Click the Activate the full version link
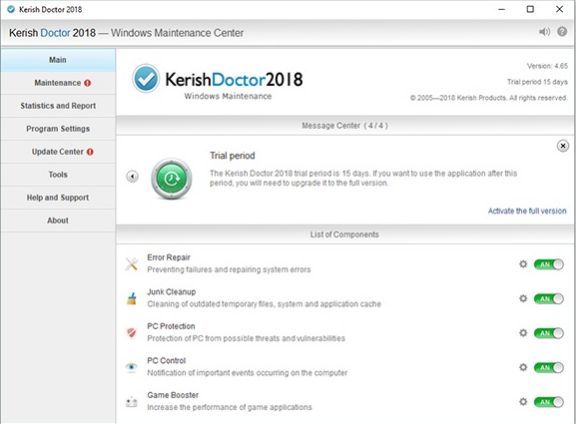576x424 pixels. (x=527, y=211)
